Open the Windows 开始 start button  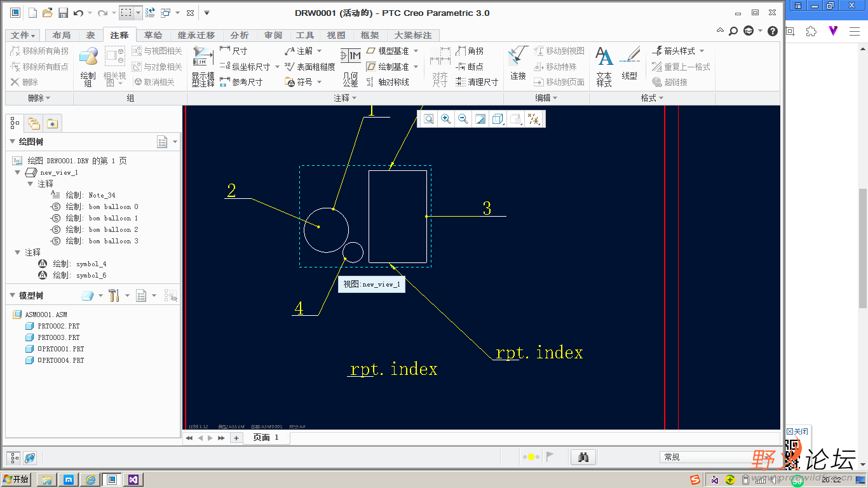(x=17, y=479)
